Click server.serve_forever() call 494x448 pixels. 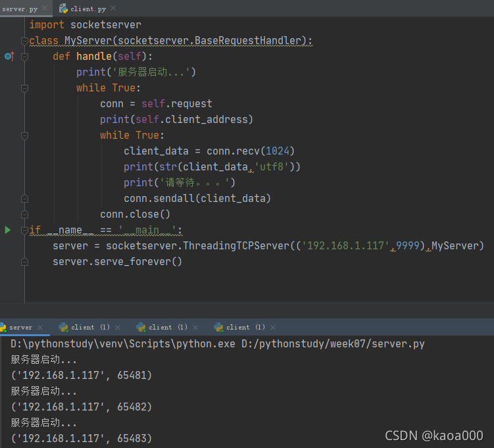117,261
